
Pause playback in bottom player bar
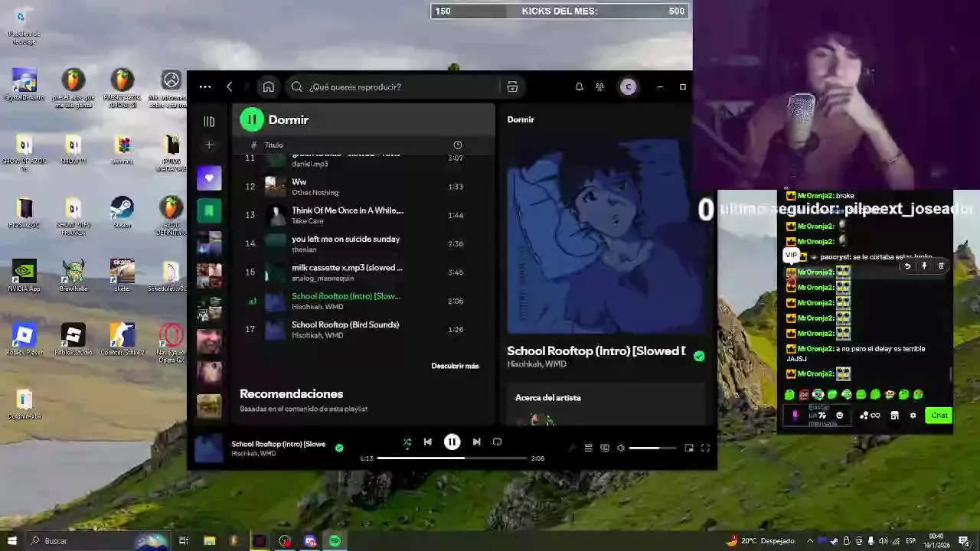click(x=452, y=442)
